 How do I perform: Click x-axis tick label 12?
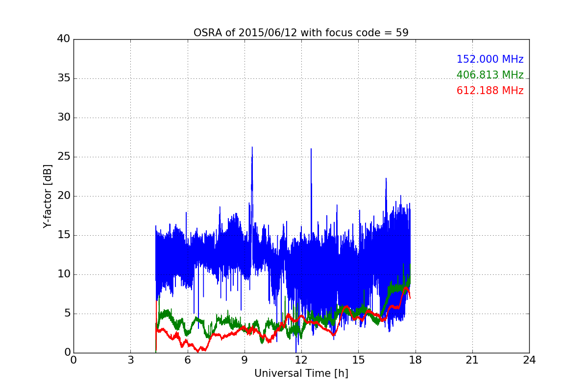[301, 360]
